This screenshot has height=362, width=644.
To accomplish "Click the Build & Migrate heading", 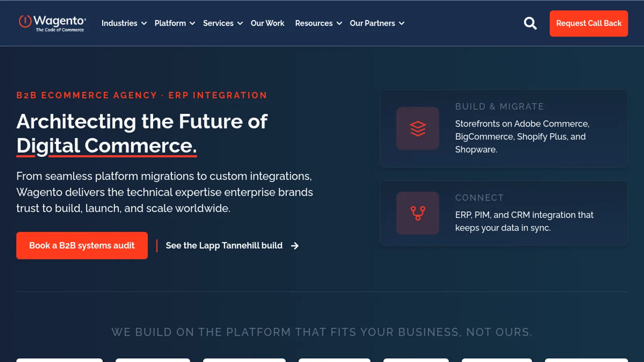I will [x=499, y=107].
